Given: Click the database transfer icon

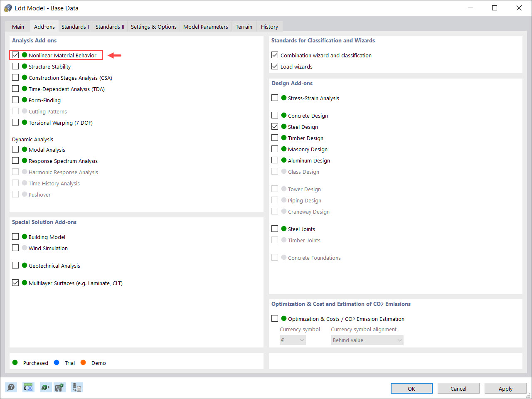Looking at the screenshot, I should pos(77,387).
